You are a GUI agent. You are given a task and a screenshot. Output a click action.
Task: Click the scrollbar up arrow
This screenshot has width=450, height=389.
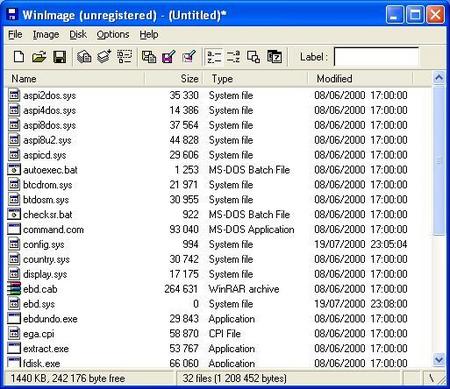[x=439, y=78]
